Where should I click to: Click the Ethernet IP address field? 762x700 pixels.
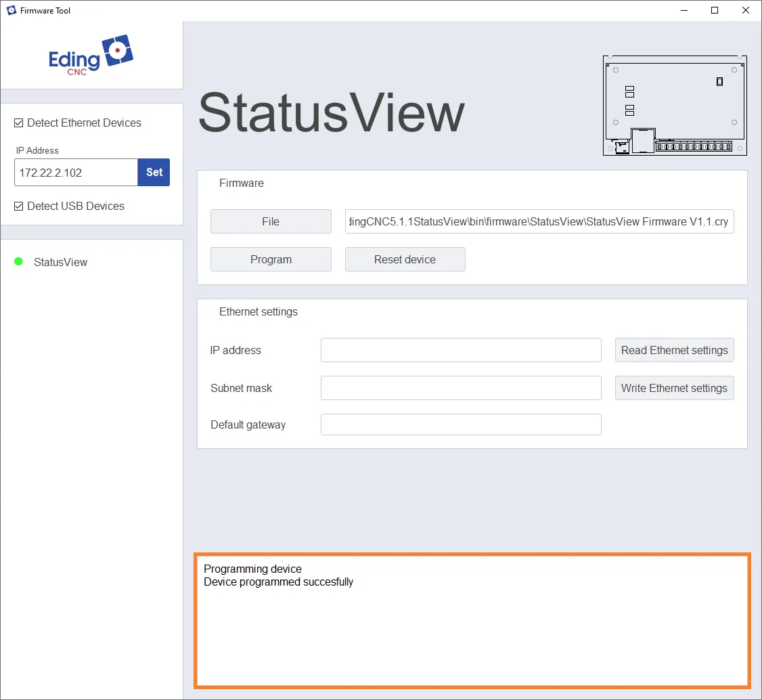[461, 350]
